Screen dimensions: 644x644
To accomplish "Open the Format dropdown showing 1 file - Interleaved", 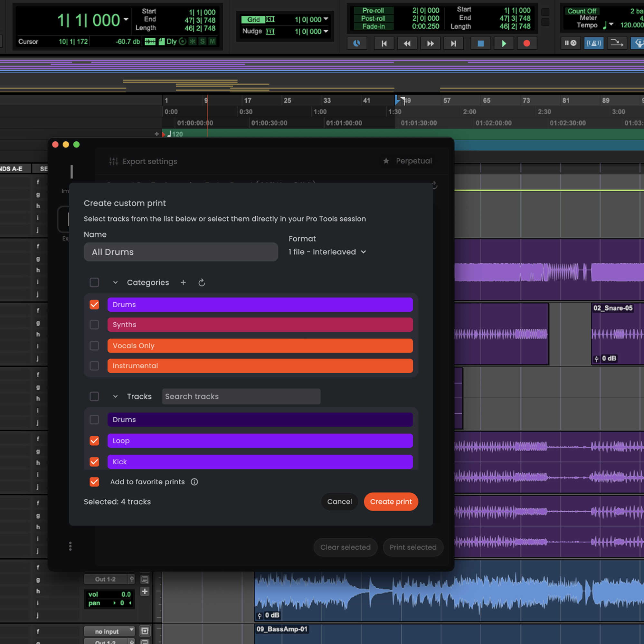I will click(x=327, y=252).
